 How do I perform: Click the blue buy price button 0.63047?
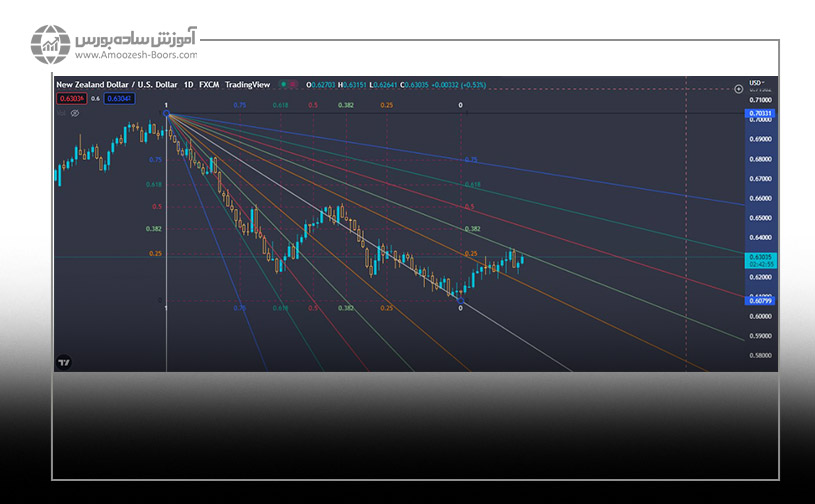(x=120, y=98)
